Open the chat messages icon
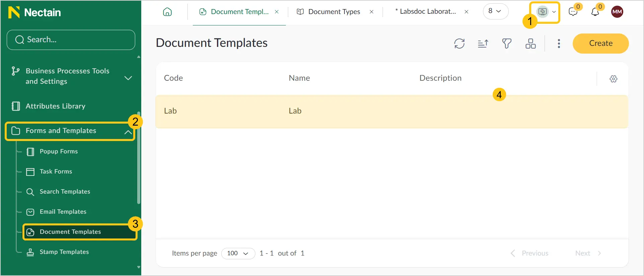This screenshot has width=644, height=276. [573, 12]
